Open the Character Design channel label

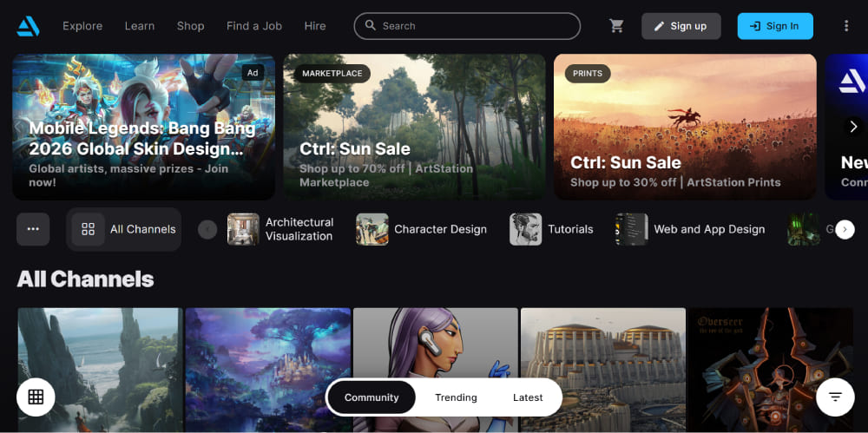[x=440, y=229]
